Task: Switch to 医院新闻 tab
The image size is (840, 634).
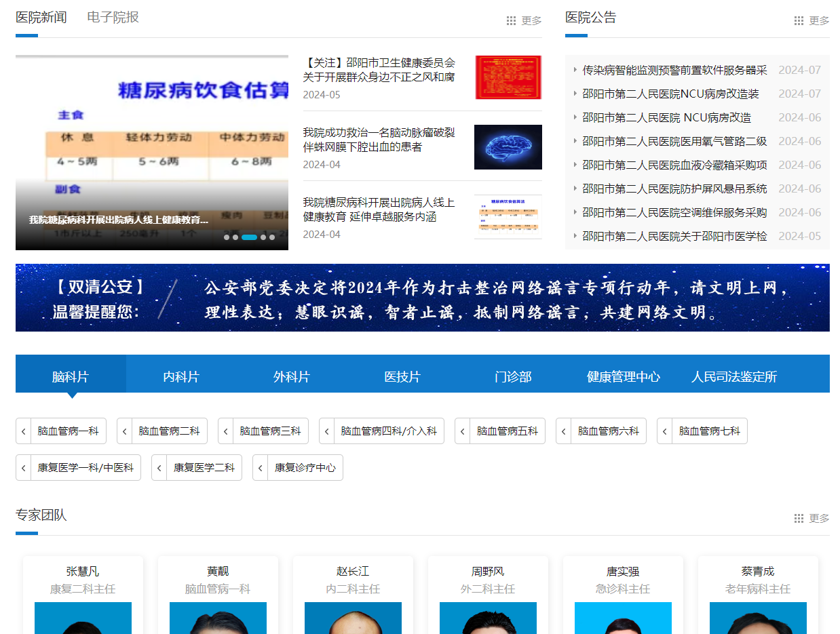Action: 41,18
